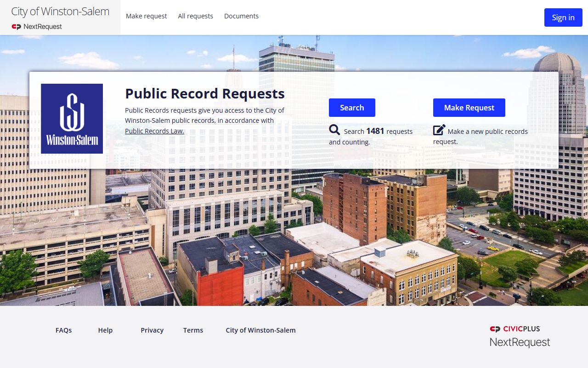Viewport: 588px width, 368px height.
Task: Open the City of Winston-Salem footer link
Action: (260, 330)
